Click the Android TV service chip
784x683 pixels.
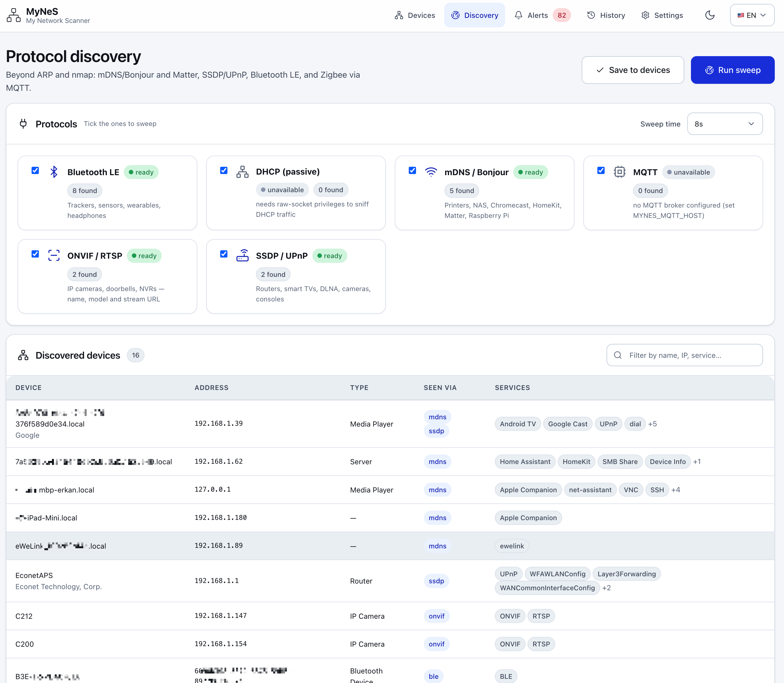517,424
